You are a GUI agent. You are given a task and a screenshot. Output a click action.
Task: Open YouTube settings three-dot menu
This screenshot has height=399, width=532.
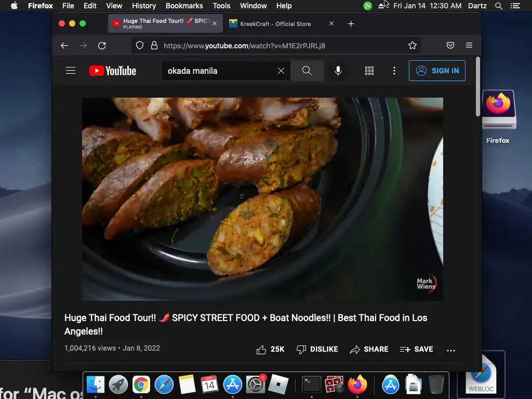(394, 71)
